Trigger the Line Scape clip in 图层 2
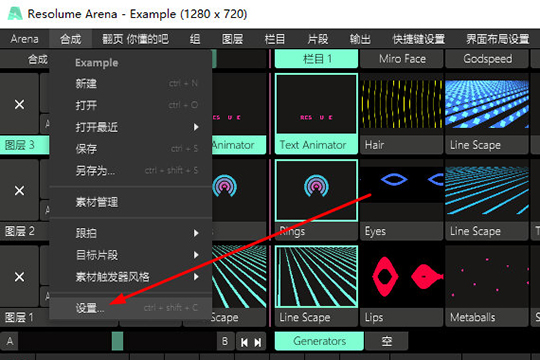The width and height of the screenshot is (540, 360). click(x=487, y=190)
